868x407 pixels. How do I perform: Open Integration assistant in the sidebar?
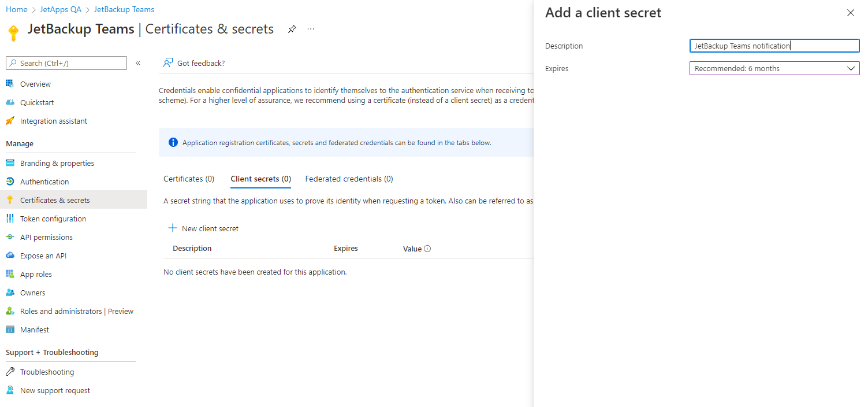tap(54, 121)
